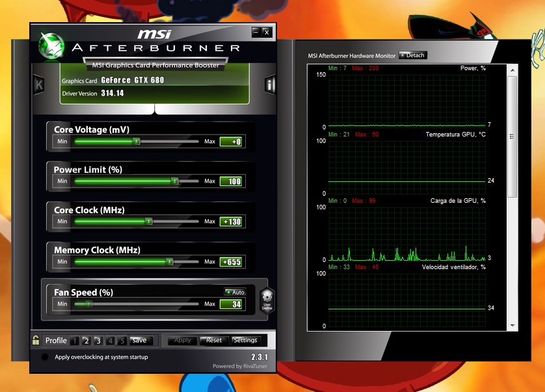Click the Core Clock +130 value field
Screen dimensions: 545x392
[231, 222]
